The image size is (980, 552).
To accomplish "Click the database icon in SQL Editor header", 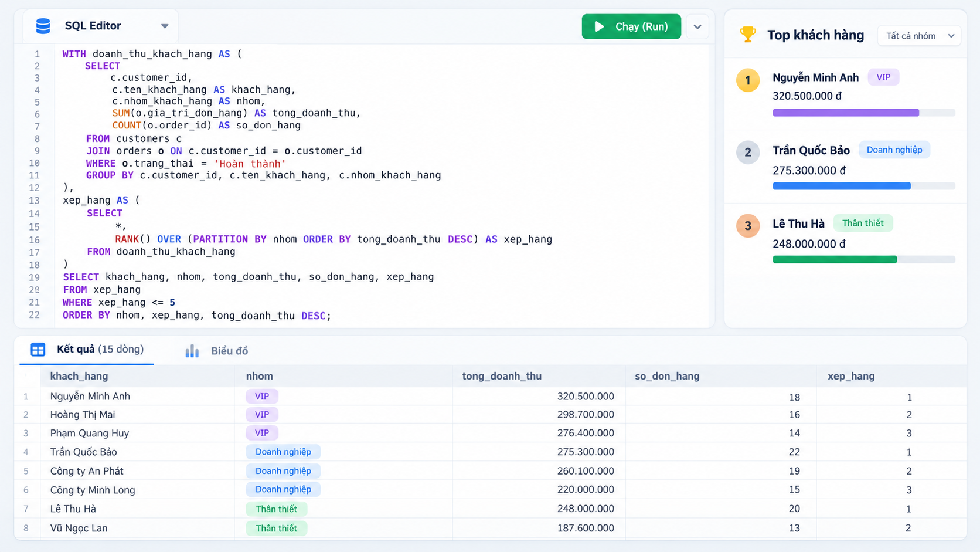I will 43,26.
